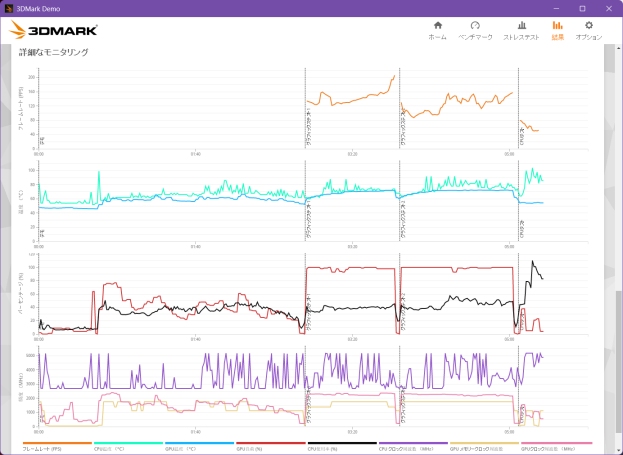Viewport: 623px width, 455px height.
Task: Toggle the フレームレート (FPS) legend entry
Action: click(x=57, y=446)
